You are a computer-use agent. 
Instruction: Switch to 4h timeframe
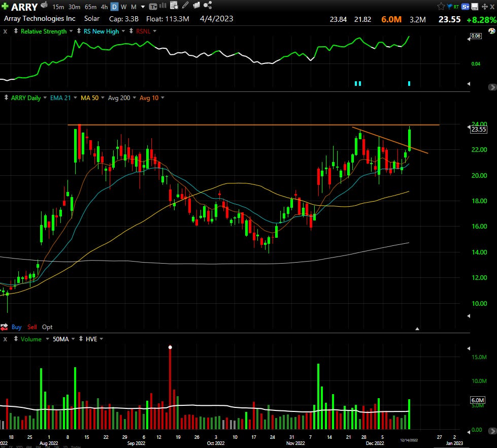pos(104,7)
